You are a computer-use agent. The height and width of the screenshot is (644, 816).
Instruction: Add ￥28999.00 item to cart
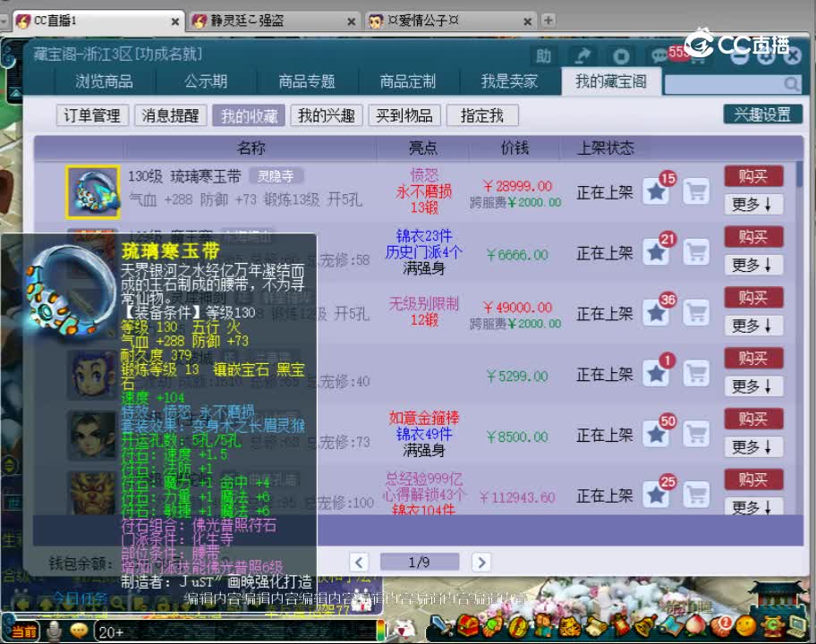click(x=696, y=192)
